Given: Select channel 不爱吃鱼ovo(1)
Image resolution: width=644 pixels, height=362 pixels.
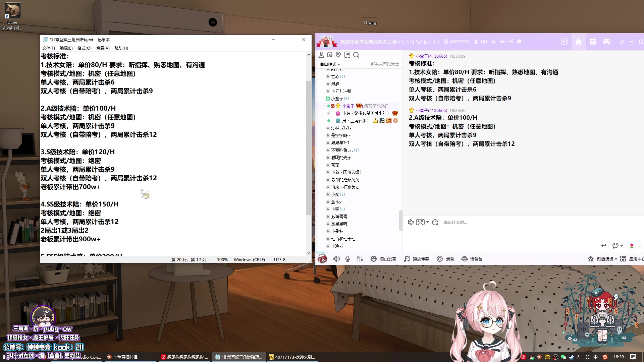Looking at the screenshot, I should tap(345, 150).
